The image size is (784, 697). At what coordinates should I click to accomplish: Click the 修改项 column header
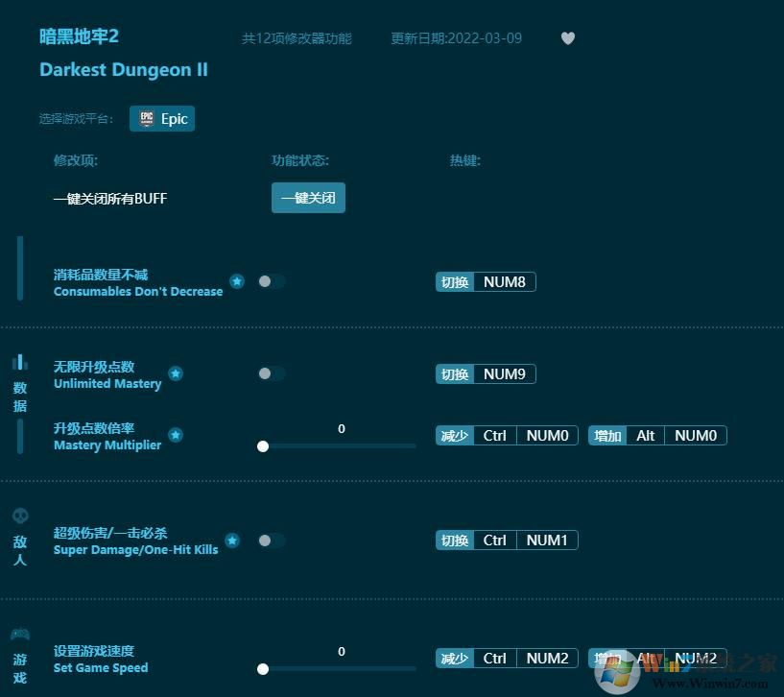click(x=76, y=160)
